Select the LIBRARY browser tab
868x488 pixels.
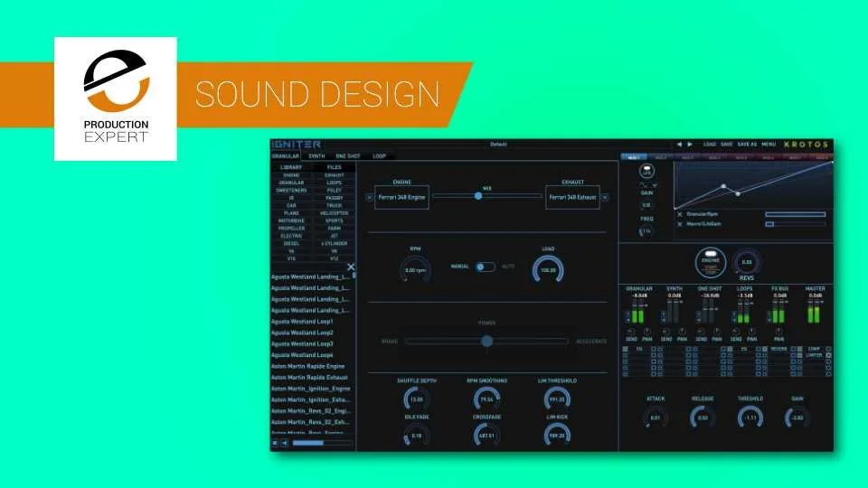(291, 167)
